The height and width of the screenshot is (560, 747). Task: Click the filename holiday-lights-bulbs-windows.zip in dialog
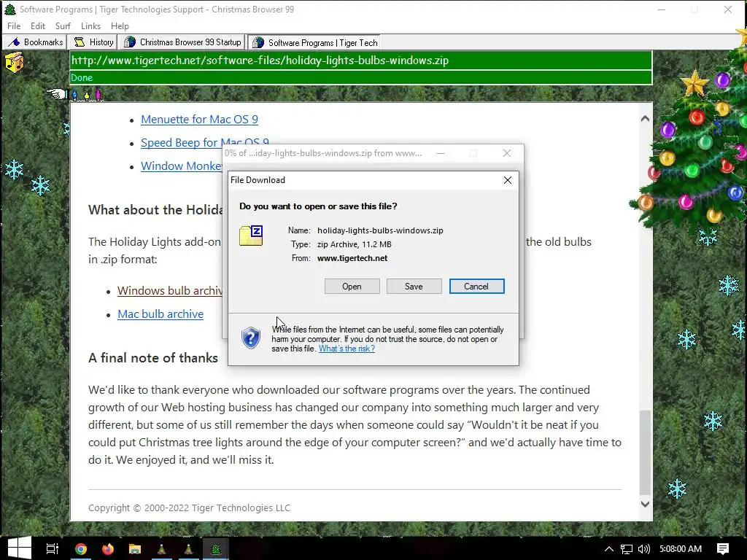pyautogui.click(x=380, y=230)
